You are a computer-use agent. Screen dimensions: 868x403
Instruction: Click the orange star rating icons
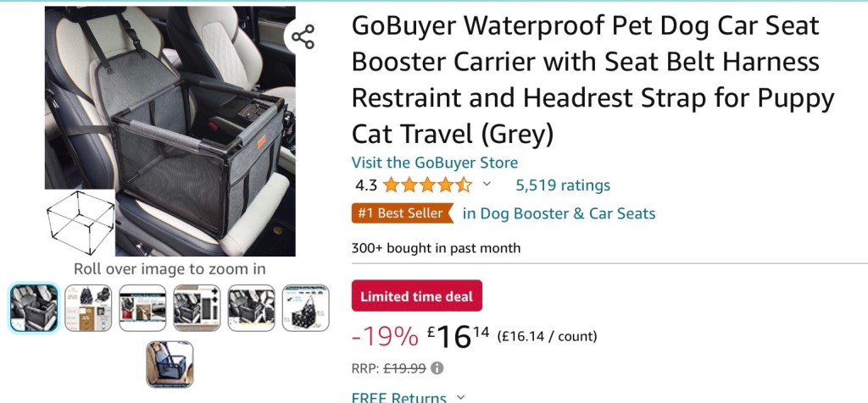coord(427,185)
